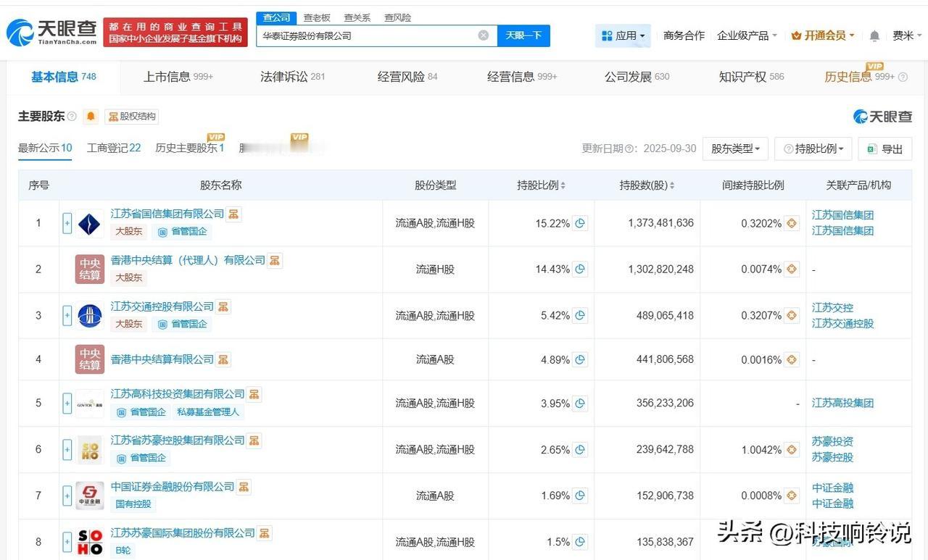This screenshot has height=560, width=928.
Task: Expand the 江苏省国信集团有限公司 row
Action: (x=67, y=223)
